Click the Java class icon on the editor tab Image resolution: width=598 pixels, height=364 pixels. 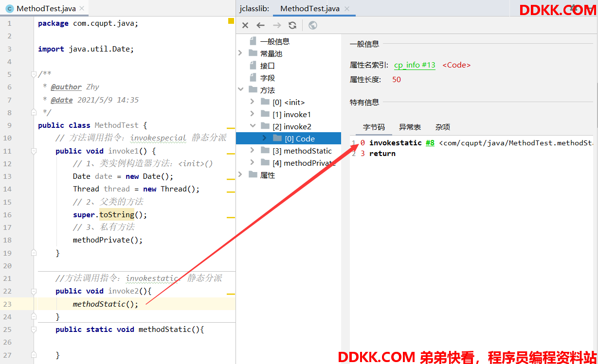click(x=9, y=9)
